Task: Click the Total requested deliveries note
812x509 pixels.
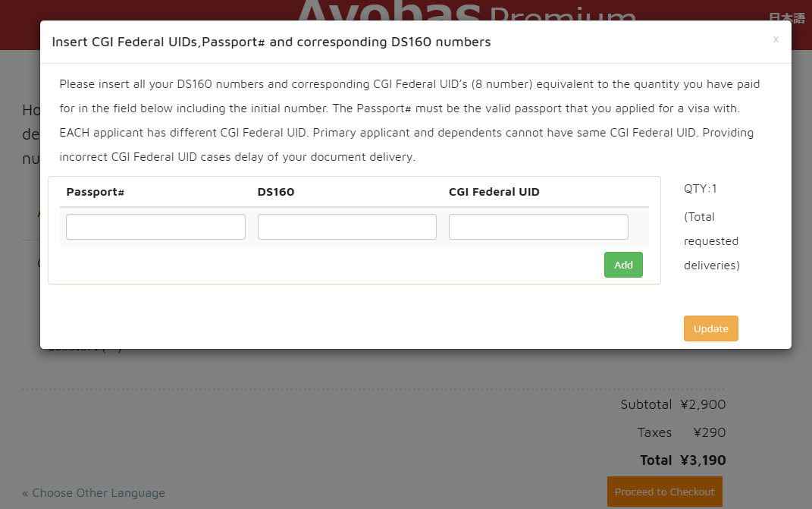Action: [x=711, y=241]
